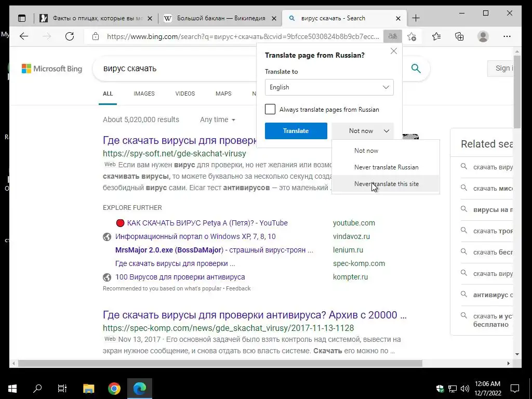Choose 'Never translate Russian' option
The height and width of the screenshot is (399, 532).
click(x=386, y=167)
